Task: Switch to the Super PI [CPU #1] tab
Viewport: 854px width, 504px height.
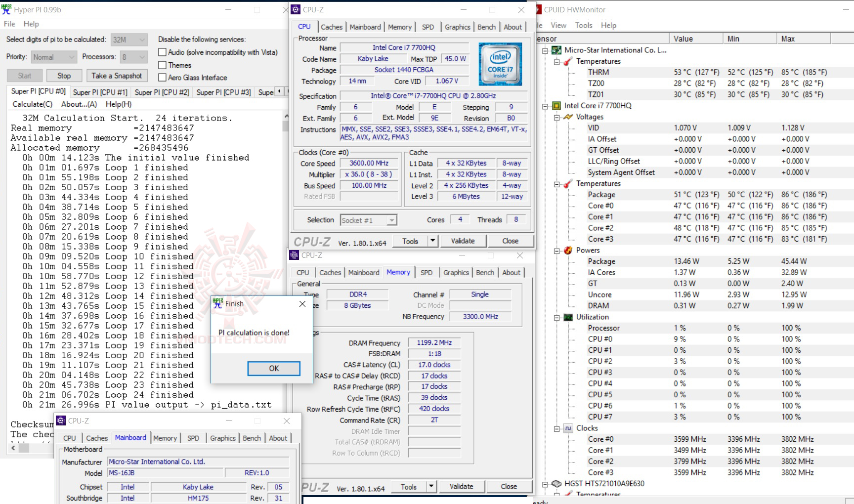Action: coord(99,92)
